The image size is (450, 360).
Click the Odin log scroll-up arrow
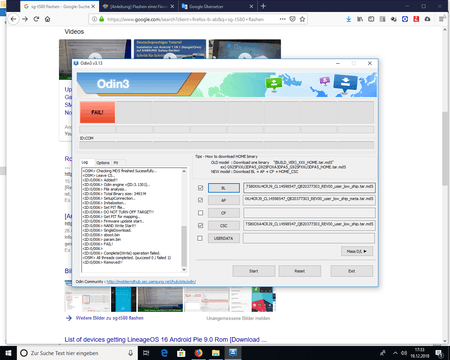(x=184, y=171)
